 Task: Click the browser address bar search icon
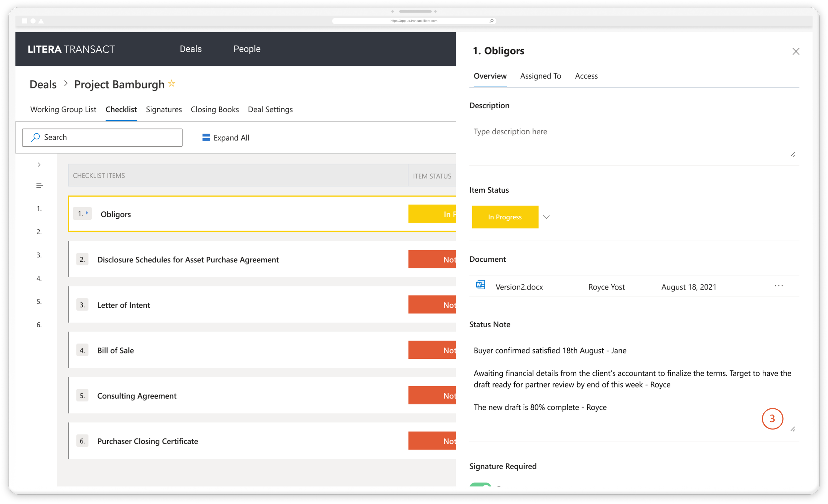[491, 21]
